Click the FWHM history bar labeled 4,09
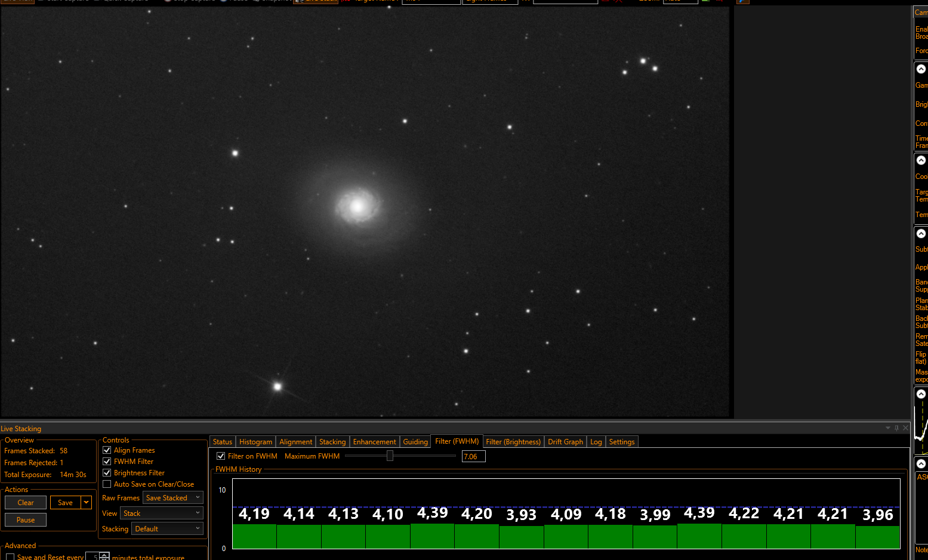Image resolution: width=928 pixels, height=560 pixels. point(566,537)
